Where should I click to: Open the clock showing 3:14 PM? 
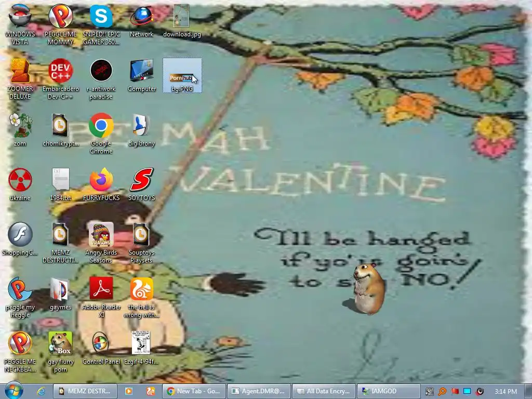[506, 392]
